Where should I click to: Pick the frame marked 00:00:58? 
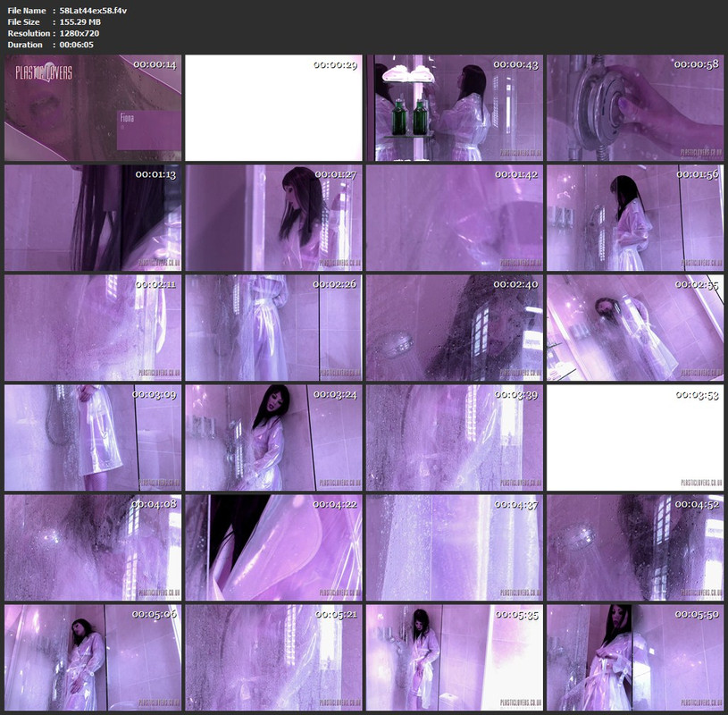point(635,108)
